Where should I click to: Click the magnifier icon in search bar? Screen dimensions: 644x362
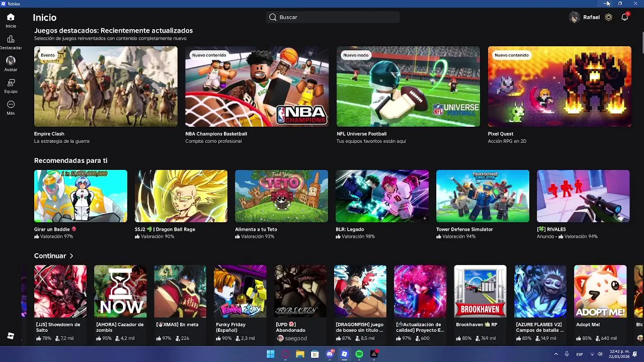click(273, 17)
